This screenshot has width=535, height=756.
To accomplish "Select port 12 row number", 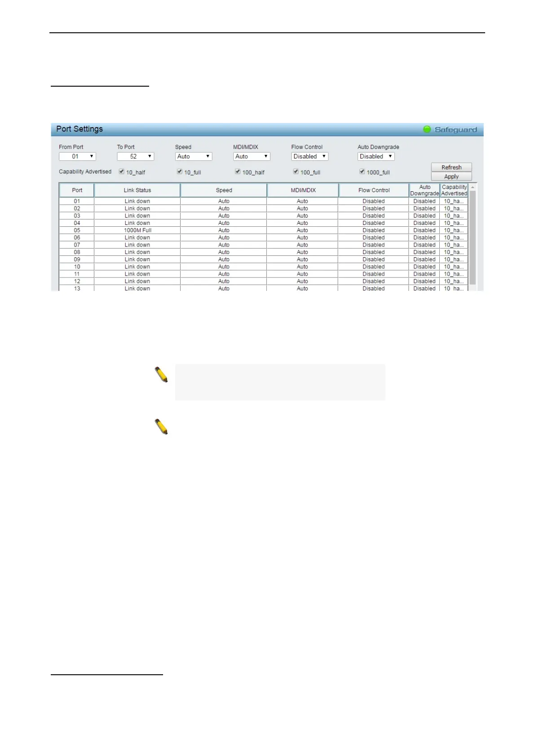I will pos(77,281).
